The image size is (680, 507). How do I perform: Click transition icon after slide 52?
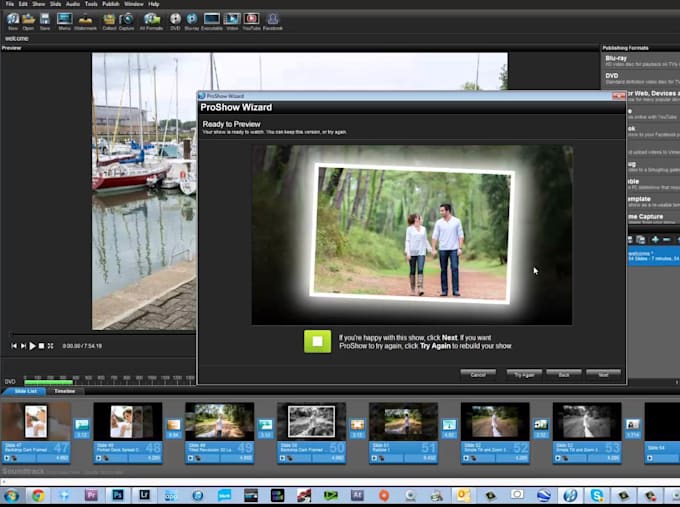541,425
